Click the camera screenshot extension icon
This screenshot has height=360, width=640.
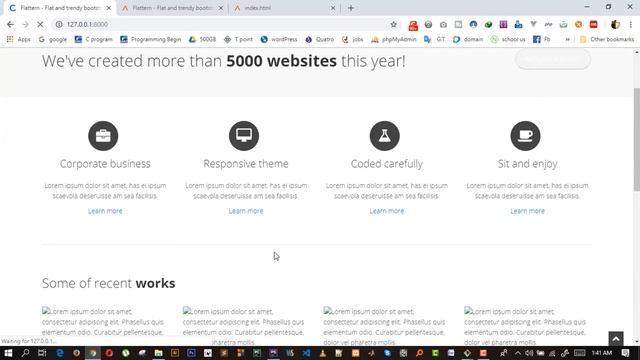(x=443, y=24)
